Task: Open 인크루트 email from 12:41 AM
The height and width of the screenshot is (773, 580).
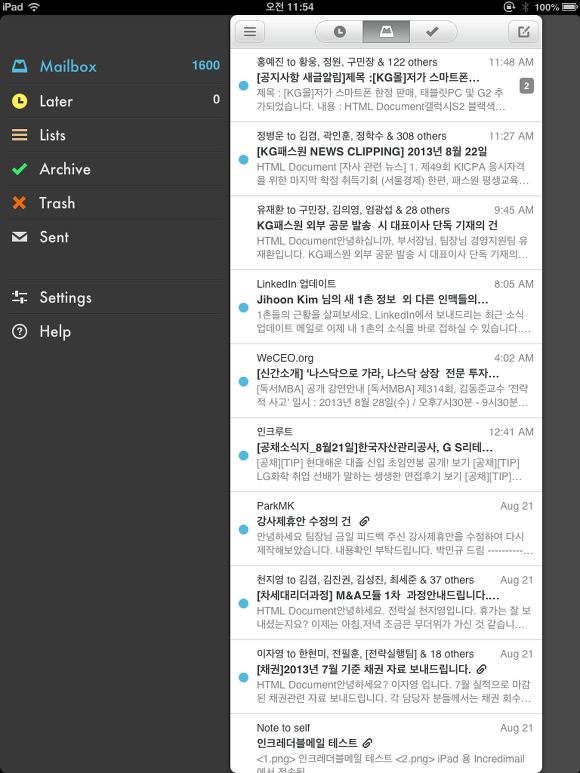Action: pyautogui.click(x=386, y=455)
